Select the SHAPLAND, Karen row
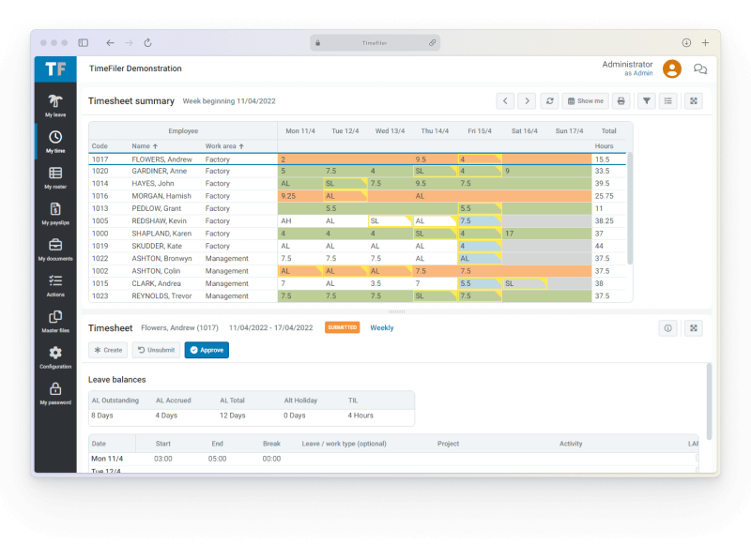 [x=358, y=233]
